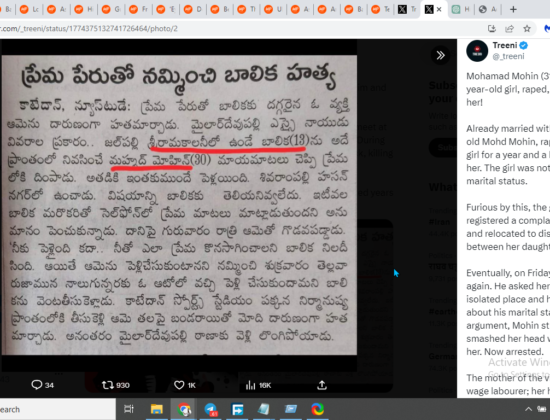Click the line 'her. Now arrested.'
This screenshot has height=420, width=550.
point(504,352)
